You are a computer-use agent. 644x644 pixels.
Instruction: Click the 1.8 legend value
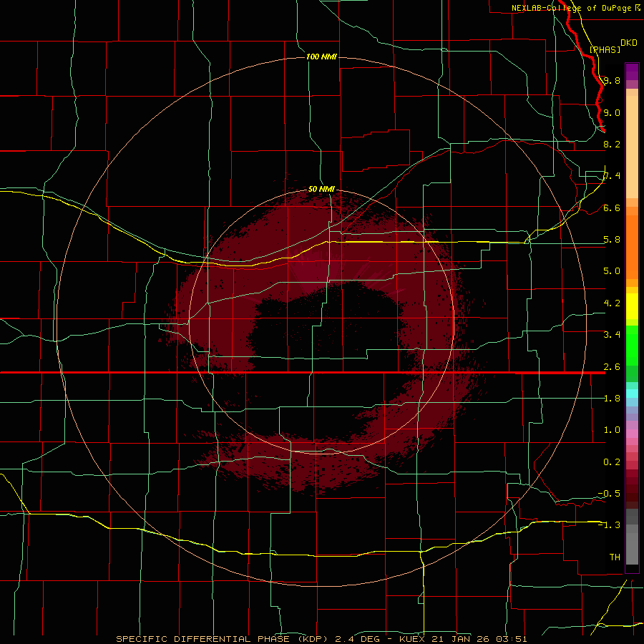coord(612,399)
